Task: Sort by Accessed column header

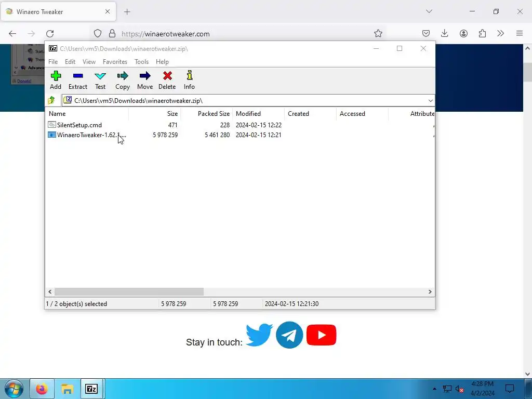Action: [362, 114]
